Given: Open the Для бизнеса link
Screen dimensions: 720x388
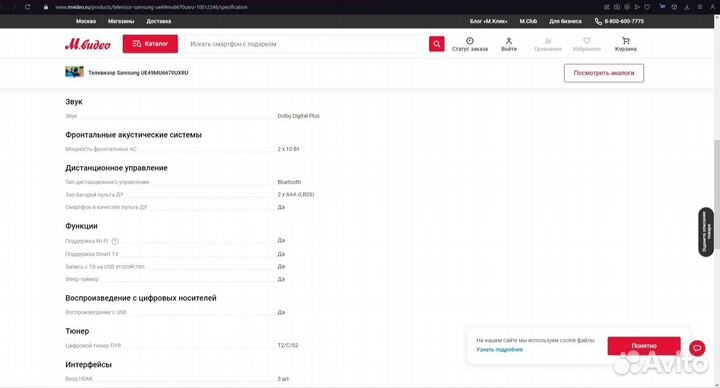Looking at the screenshot, I should [x=565, y=21].
